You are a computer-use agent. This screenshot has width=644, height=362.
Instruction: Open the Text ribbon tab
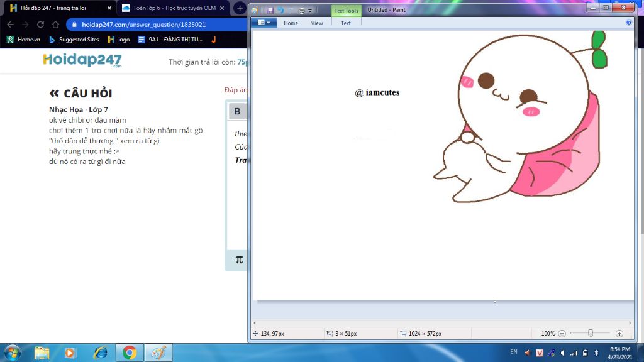pos(346,23)
